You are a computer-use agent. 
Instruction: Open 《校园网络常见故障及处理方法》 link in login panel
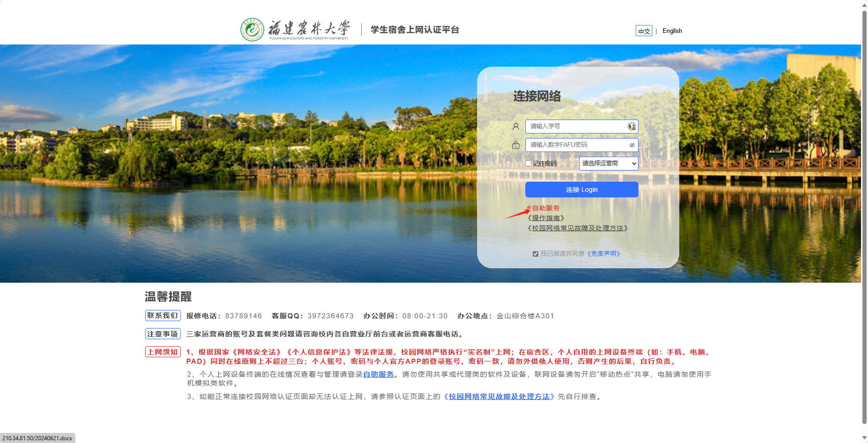click(x=577, y=228)
